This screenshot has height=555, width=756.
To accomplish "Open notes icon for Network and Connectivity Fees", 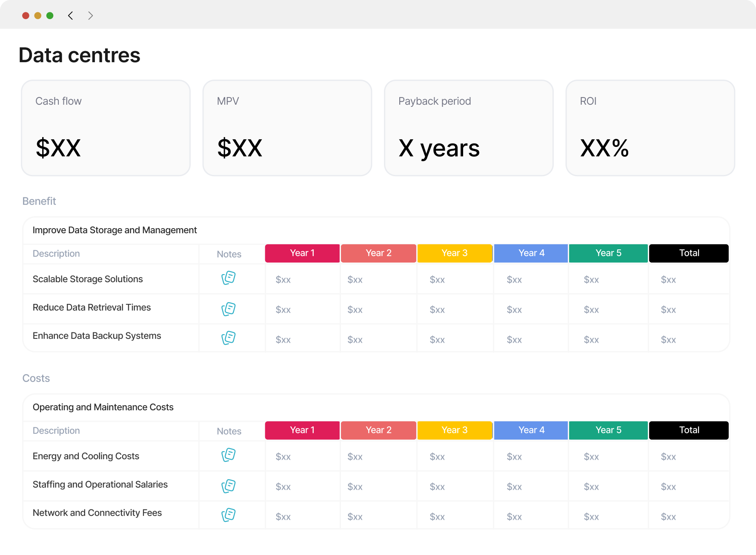I will 229,515.
